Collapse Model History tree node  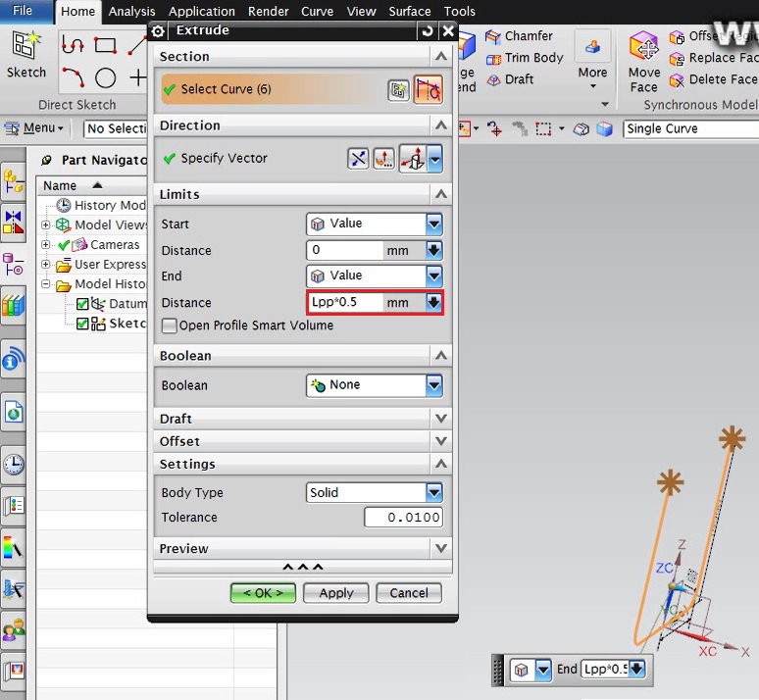pos(45,284)
